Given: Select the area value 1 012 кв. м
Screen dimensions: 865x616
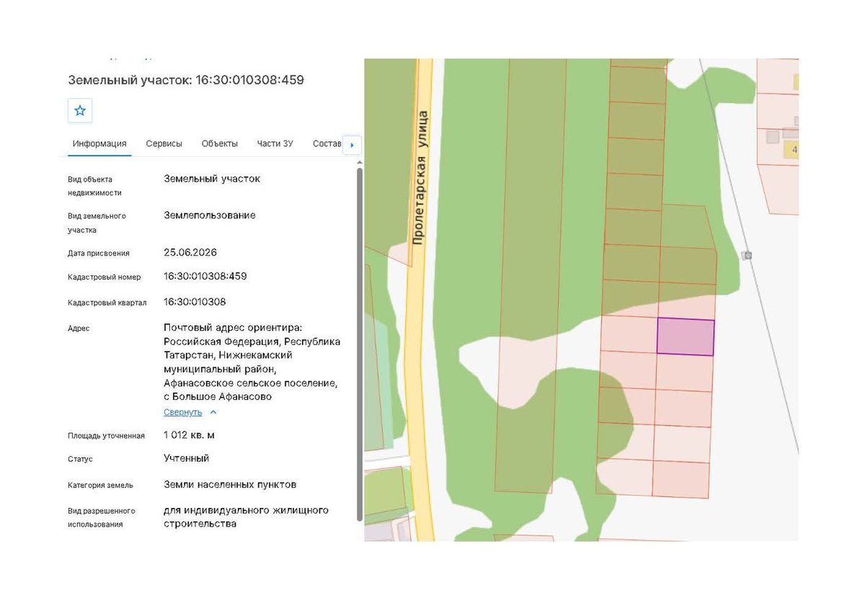Looking at the screenshot, I should pyautogui.click(x=190, y=434).
